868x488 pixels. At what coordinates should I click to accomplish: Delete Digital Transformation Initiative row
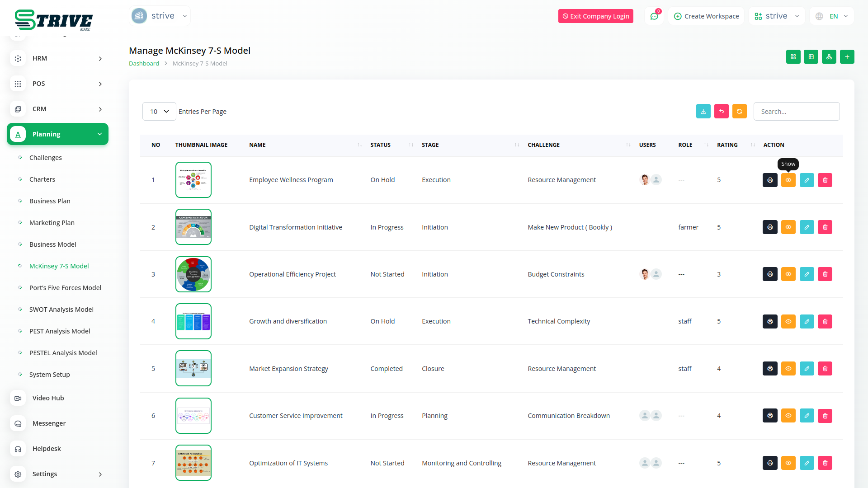825,227
